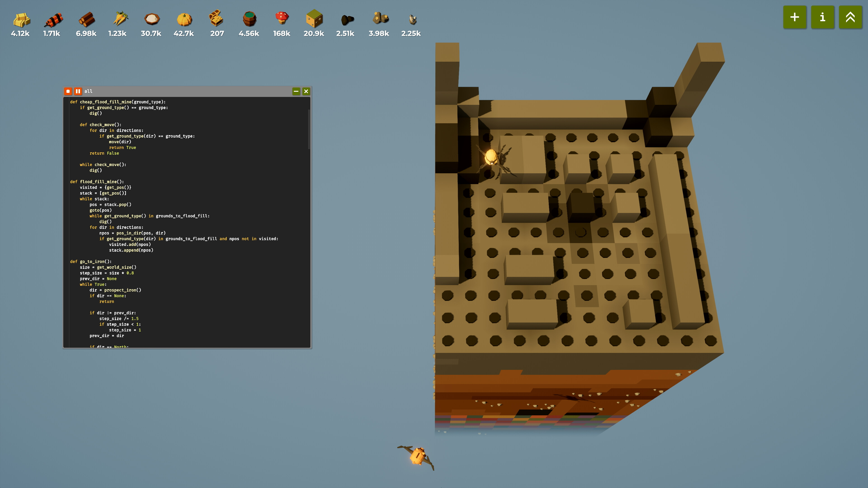This screenshot has height=488, width=868.
Task: Click the cube icon showing 20.9k
Action: tap(314, 19)
